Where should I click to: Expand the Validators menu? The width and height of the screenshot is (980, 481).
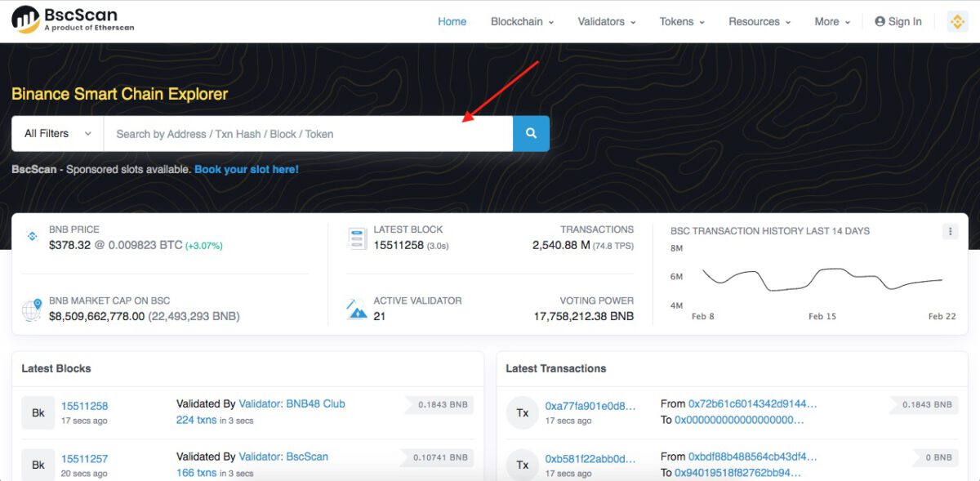tap(607, 22)
